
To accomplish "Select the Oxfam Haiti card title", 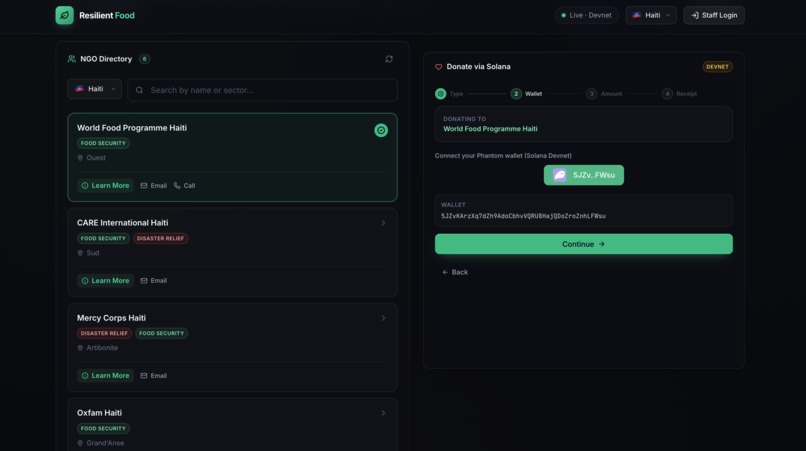I will (x=99, y=413).
